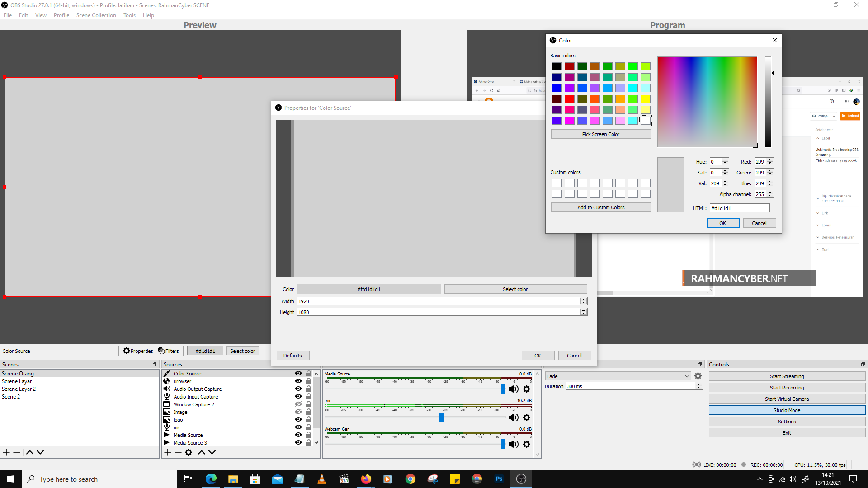Mute the Webcam Gan audio channel
The image size is (868, 488).
click(x=513, y=444)
